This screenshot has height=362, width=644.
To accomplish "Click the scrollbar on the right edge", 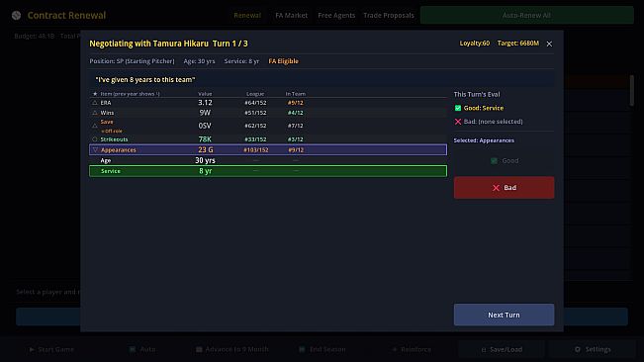I will (632, 90).
